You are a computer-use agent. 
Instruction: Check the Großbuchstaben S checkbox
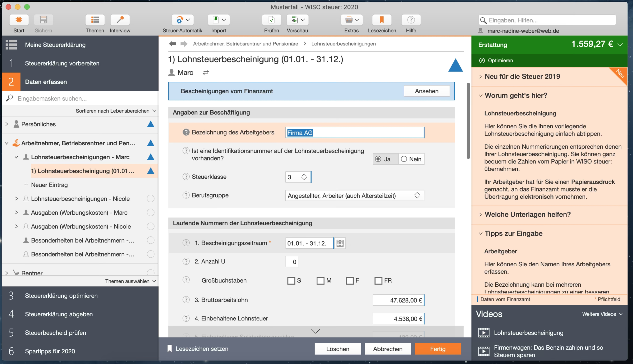[x=291, y=281]
